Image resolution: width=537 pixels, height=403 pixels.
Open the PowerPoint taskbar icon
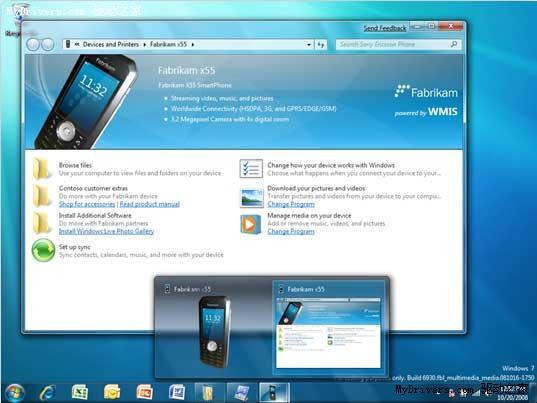click(x=145, y=392)
